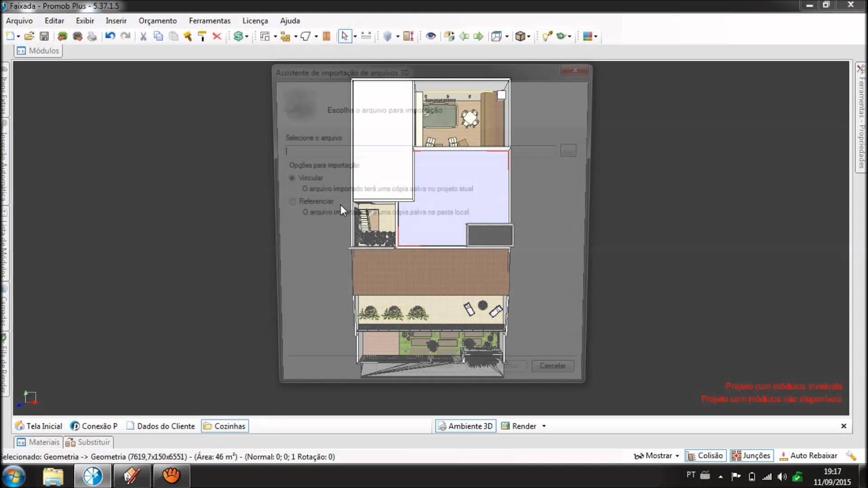The height and width of the screenshot is (488, 868).
Task: Cut selection using the scissors icon
Action: [x=143, y=37]
